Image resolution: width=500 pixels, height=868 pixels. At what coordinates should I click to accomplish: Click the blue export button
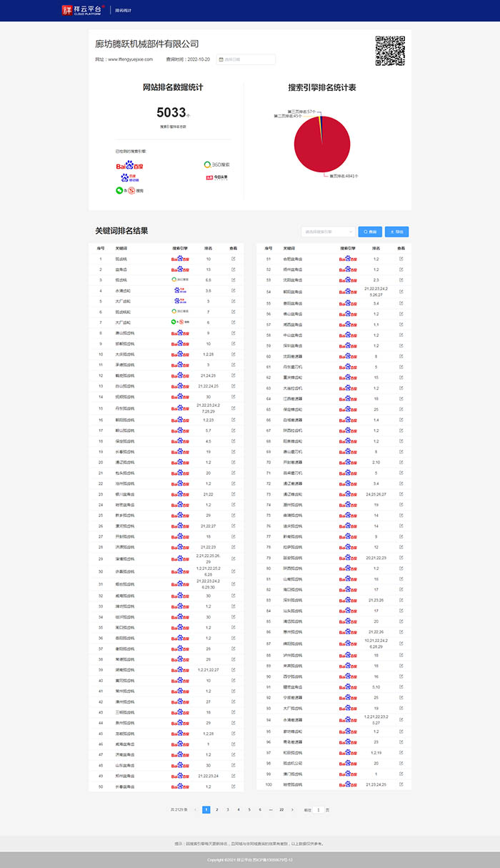click(x=396, y=232)
